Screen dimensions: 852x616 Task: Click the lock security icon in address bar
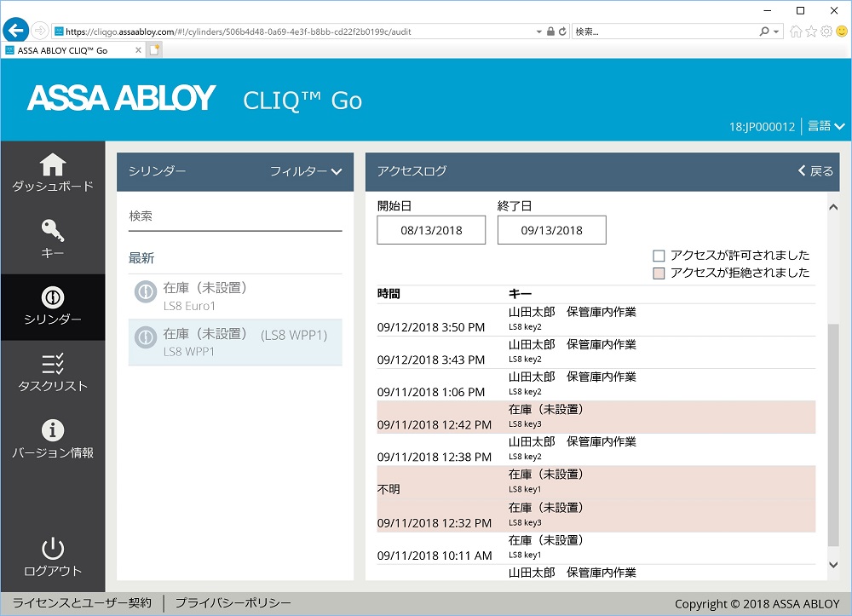550,32
